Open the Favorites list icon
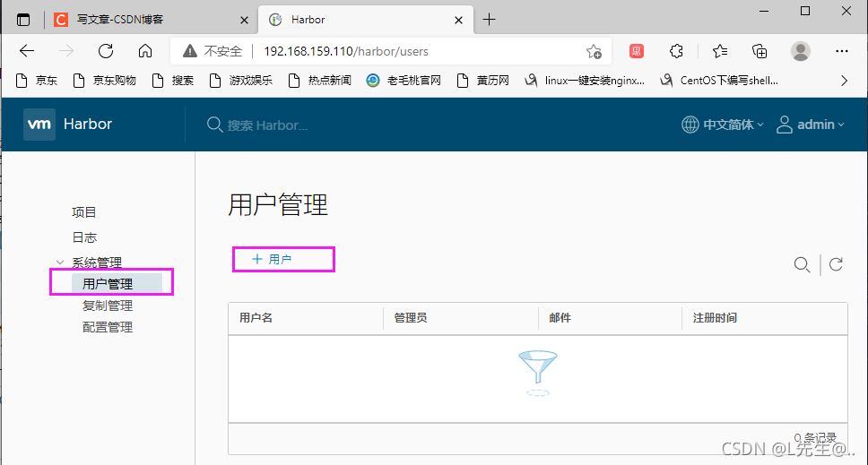Screen dimensions: 868x465 click(720, 51)
